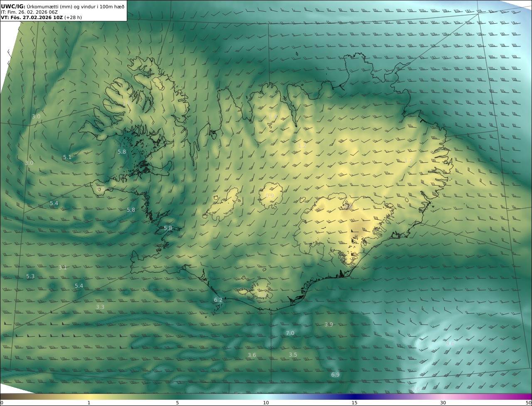Click the 7.0 precipitation value south of the coast
532x406 pixels.
pyautogui.click(x=290, y=333)
